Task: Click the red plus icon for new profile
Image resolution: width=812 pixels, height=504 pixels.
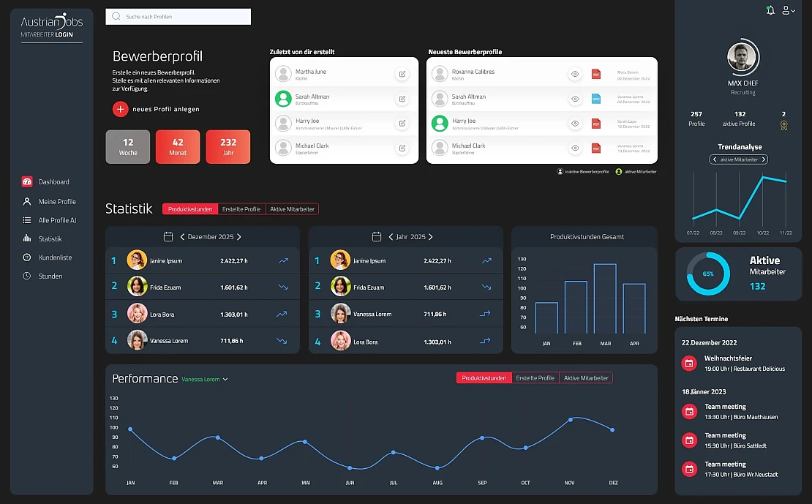Action: [120, 109]
